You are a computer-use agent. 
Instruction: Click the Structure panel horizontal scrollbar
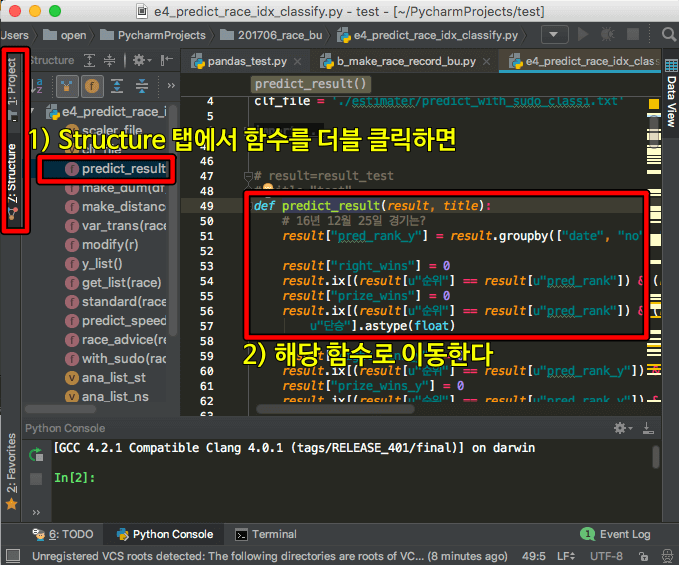[x=60, y=409]
